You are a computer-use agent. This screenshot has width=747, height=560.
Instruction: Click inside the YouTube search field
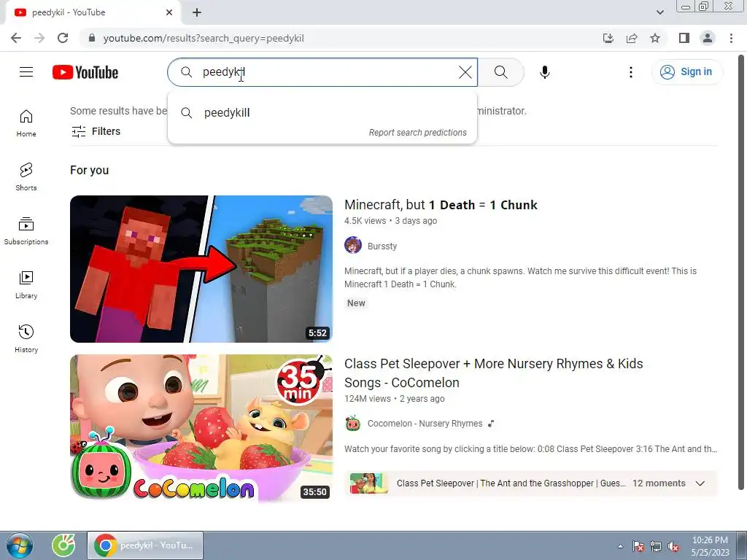tap(324, 72)
